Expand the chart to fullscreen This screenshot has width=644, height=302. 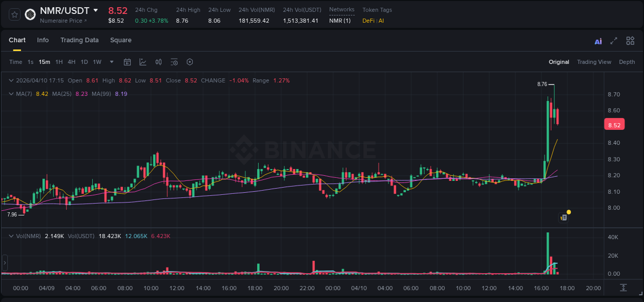pyautogui.click(x=614, y=40)
